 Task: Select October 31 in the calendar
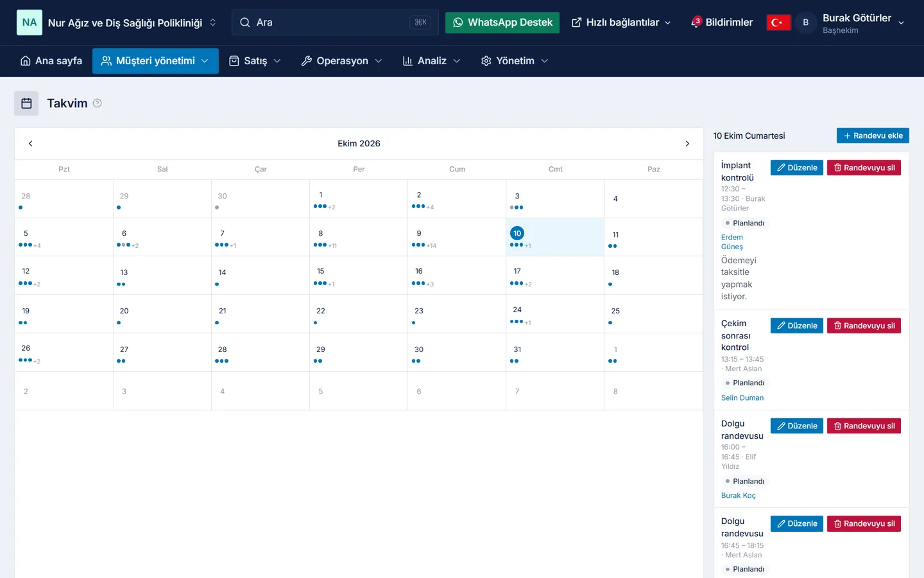pyautogui.click(x=555, y=353)
